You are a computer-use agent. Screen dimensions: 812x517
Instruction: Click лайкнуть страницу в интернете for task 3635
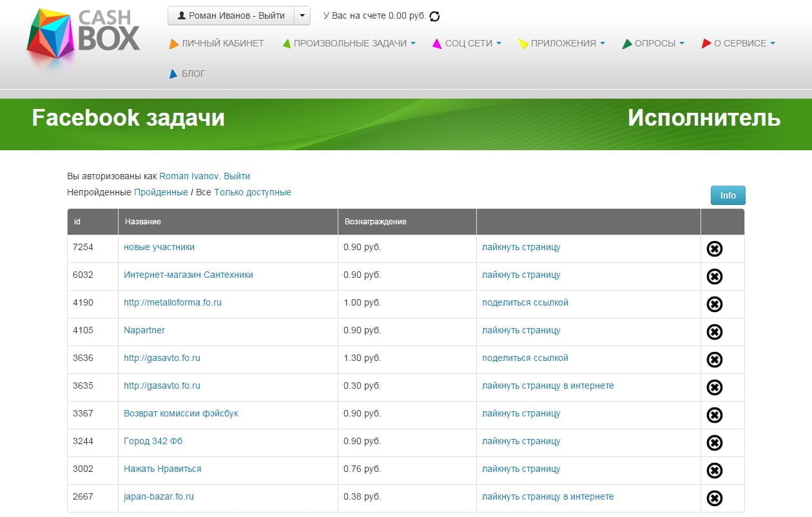point(548,385)
